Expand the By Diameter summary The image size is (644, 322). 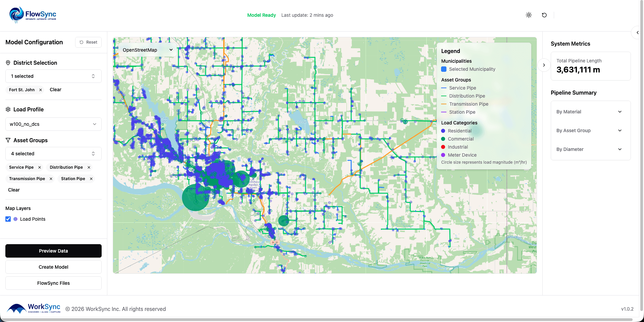click(x=590, y=149)
